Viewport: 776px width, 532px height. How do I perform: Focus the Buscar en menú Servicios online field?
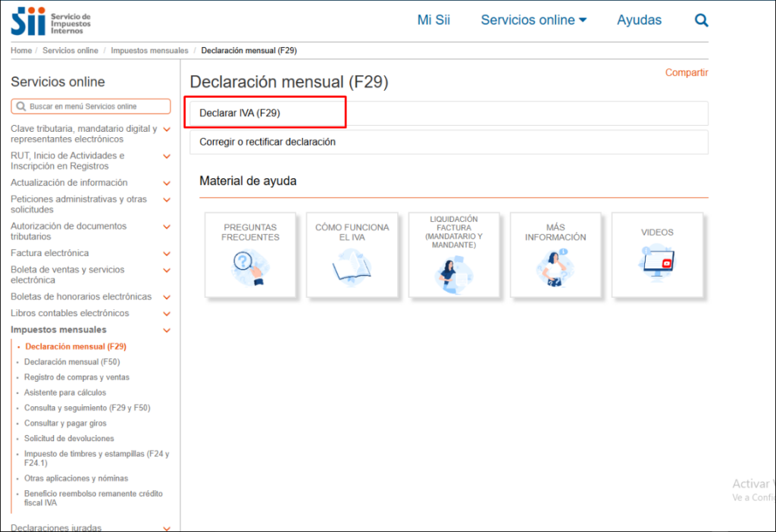tap(91, 106)
